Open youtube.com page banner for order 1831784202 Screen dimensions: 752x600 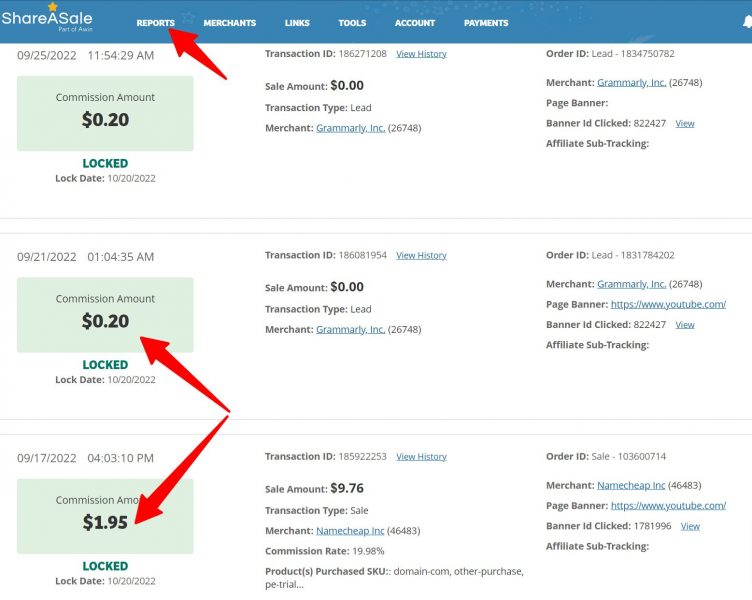(668, 304)
